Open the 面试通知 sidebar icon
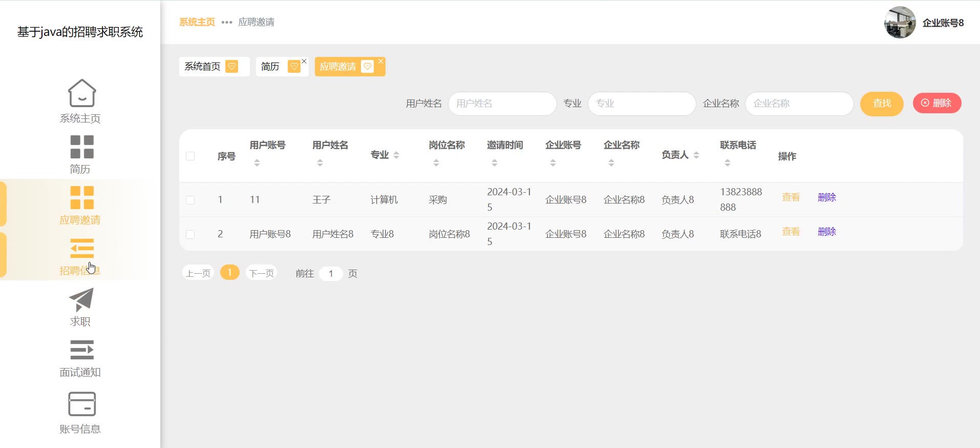This screenshot has width=980, height=448. [x=81, y=350]
